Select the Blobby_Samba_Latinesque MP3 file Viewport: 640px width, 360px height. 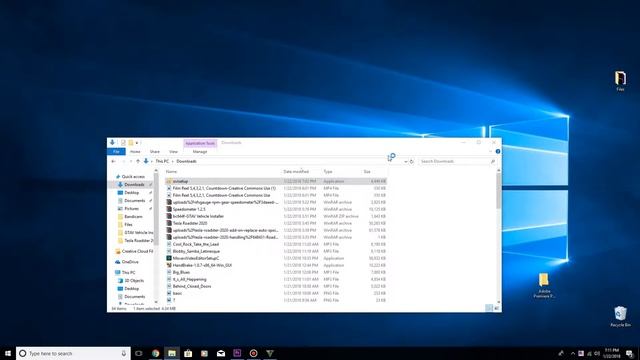[x=196, y=251]
